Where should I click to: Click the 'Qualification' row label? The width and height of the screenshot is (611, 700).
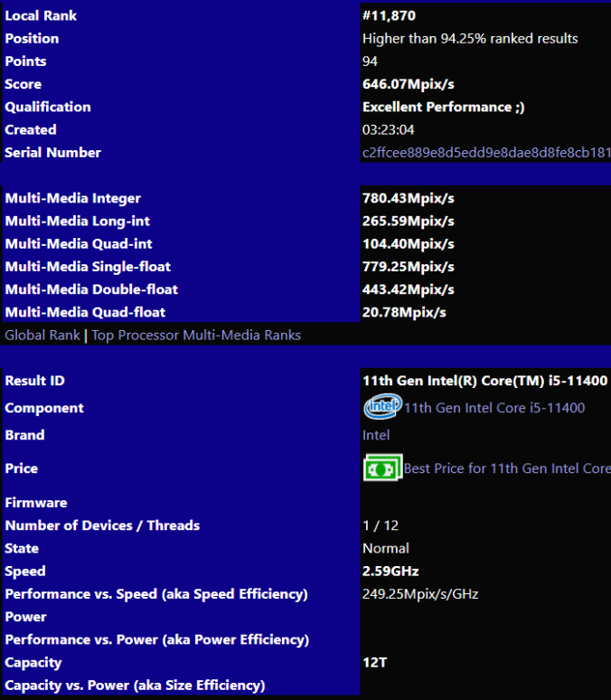tap(48, 107)
